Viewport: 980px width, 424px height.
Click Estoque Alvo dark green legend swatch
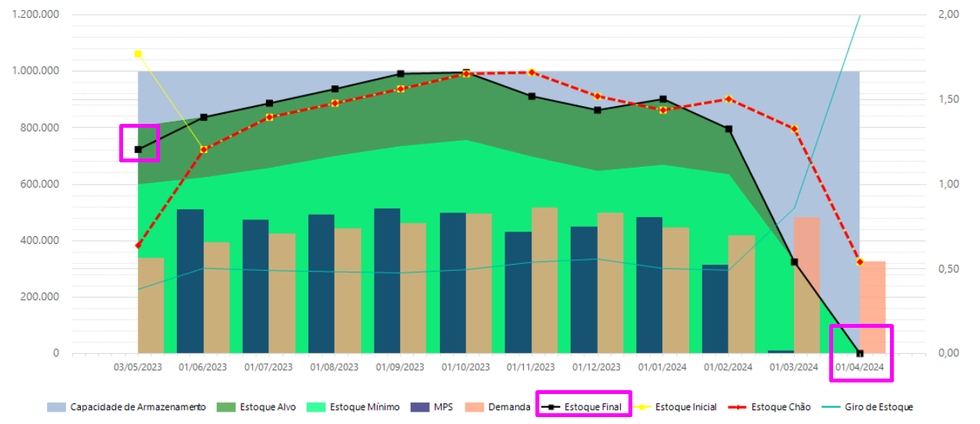pos(226,407)
